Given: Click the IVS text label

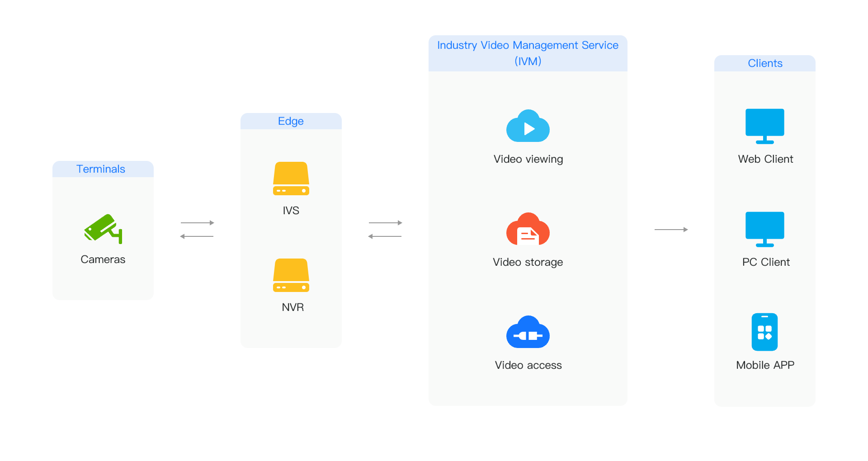Looking at the screenshot, I should click(x=291, y=210).
